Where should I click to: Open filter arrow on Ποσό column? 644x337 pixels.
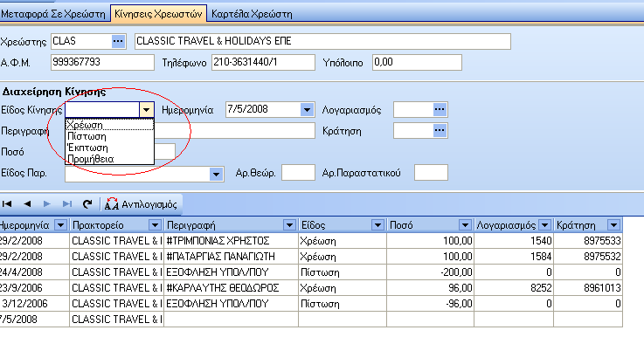(x=465, y=225)
